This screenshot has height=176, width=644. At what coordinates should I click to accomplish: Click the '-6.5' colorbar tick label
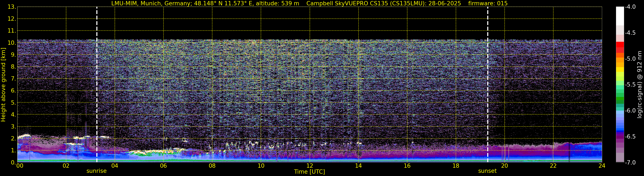point(630,137)
